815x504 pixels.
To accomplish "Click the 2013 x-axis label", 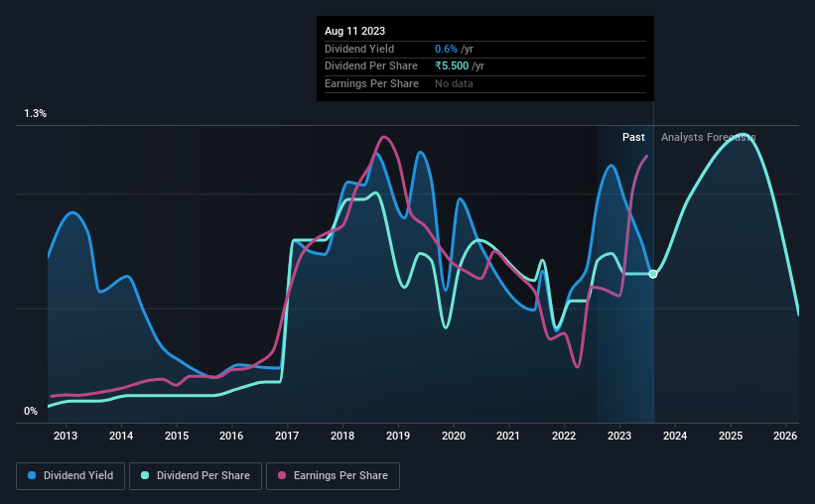I will [x=66, y=436].
